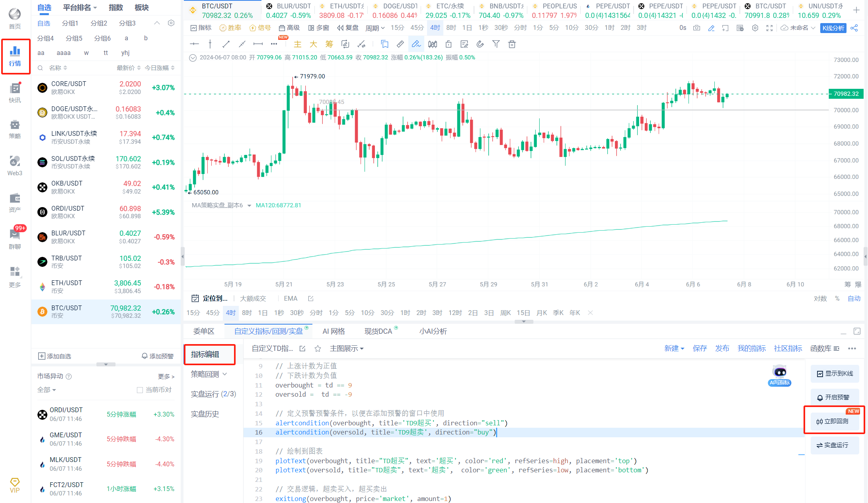Viewport: 868px width, 503px height.
Task: Open watchlist settings hexagon icon
Action: [171, 23]
